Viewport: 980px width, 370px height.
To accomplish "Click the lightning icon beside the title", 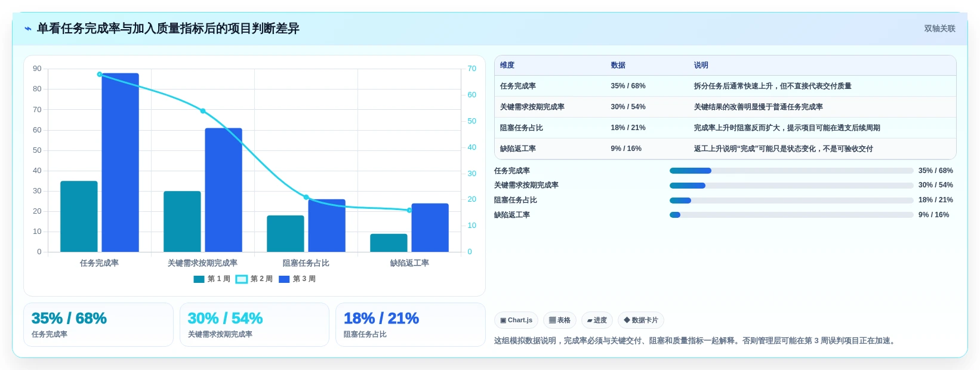I will tap(28, 29).
